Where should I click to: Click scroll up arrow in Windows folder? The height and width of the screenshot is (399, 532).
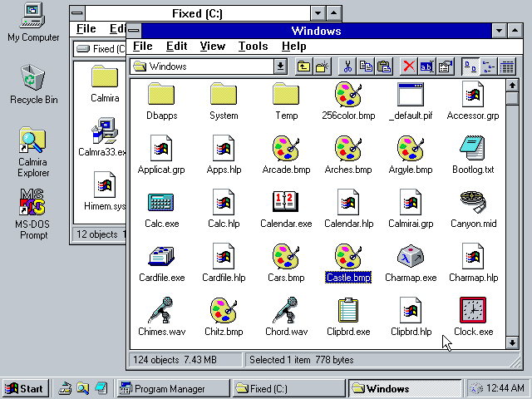click(x=512, y=86)
